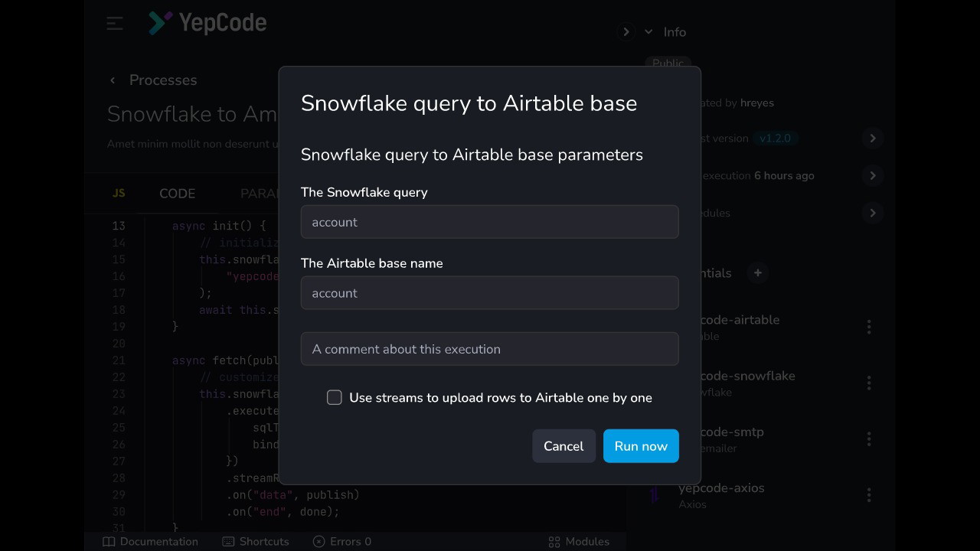Click the Snowflake query input field
980x551 pixels.
[x=489, y=222]
